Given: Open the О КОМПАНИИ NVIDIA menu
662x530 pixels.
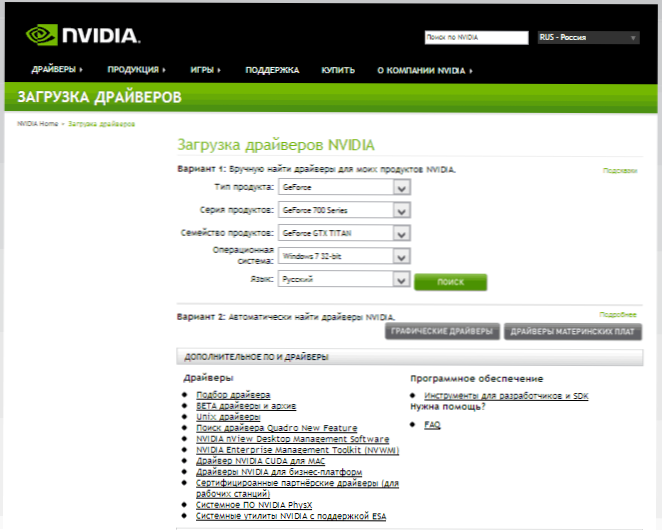Looking at the screenshot, I should tap(425, 71).
